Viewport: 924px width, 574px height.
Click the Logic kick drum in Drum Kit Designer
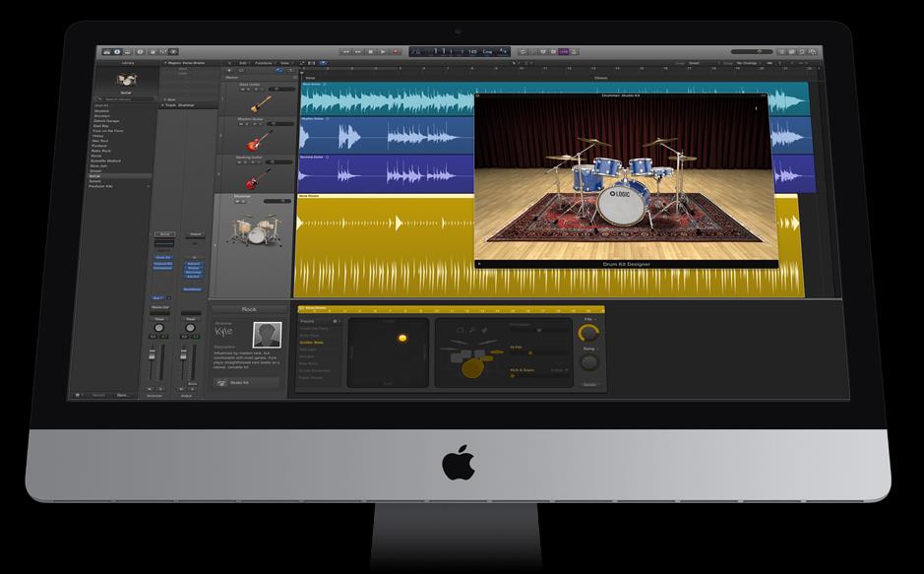tap(622, 204)
